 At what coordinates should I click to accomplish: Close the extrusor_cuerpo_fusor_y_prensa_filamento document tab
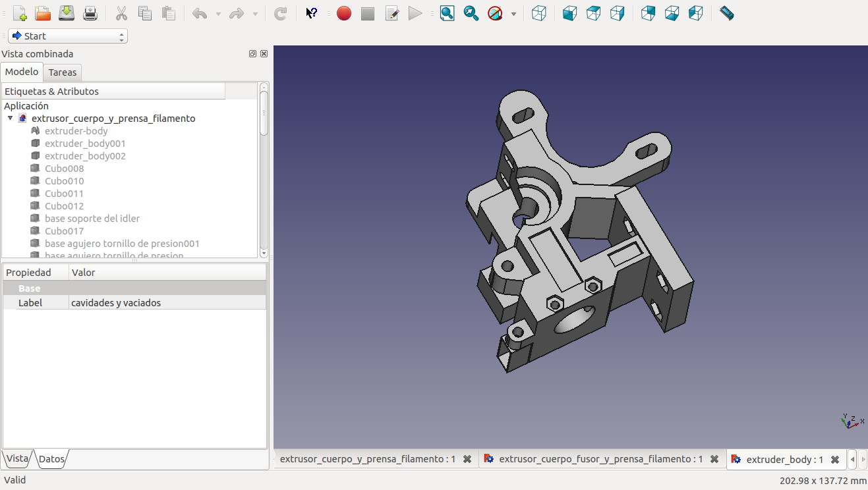pos(714,459)
